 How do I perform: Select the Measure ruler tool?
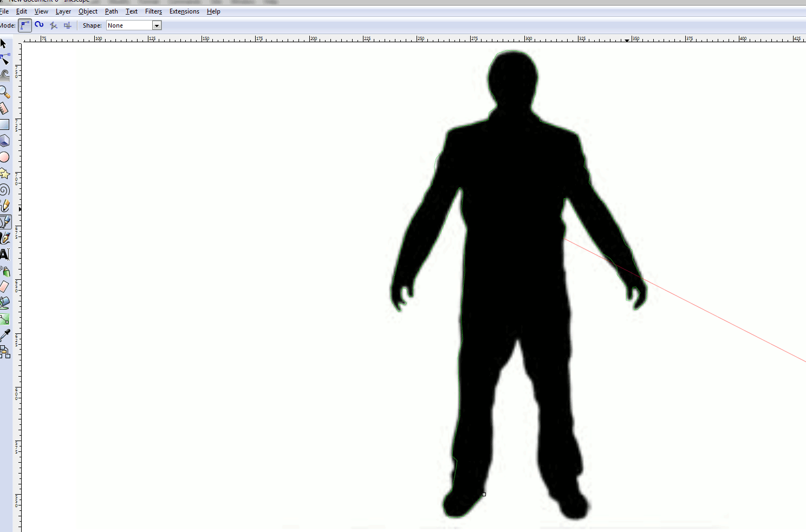click(x=4, y=108)
